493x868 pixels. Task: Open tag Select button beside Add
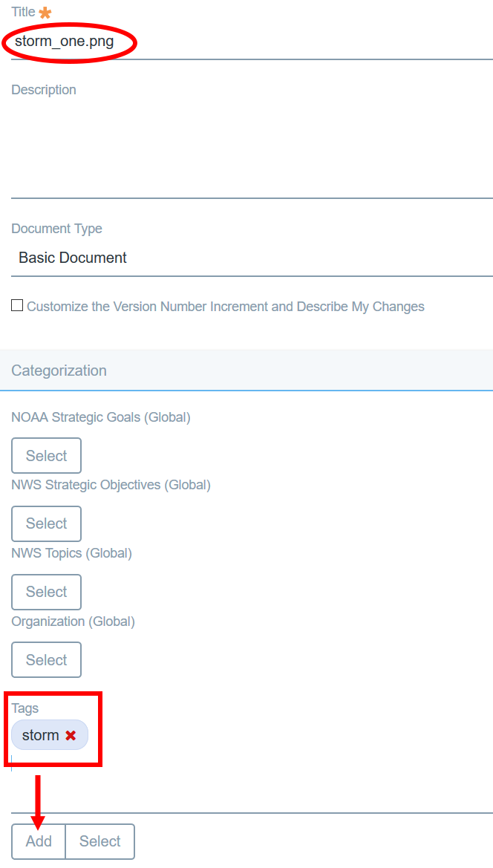click(x=100, y=841)
